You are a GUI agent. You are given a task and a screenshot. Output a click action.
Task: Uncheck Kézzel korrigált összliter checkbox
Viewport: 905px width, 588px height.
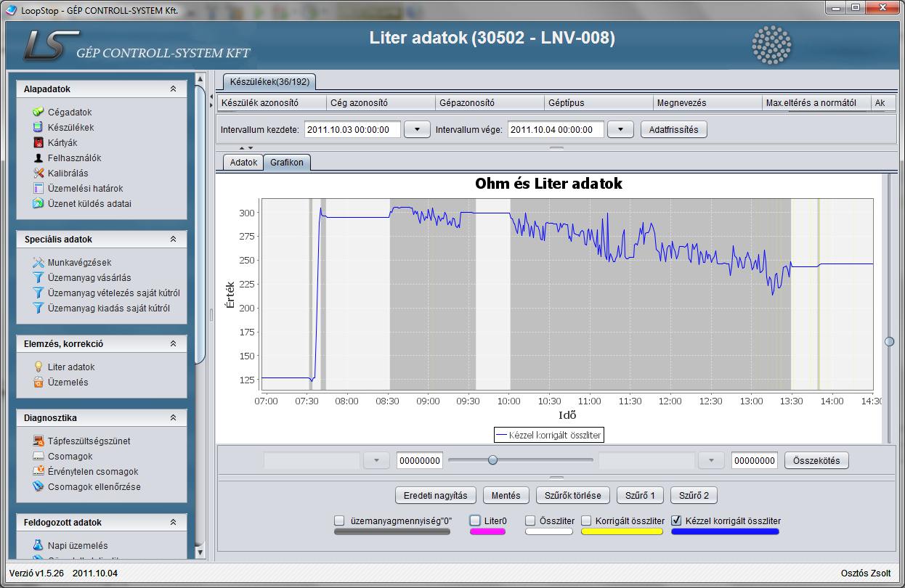click(x=677, y=520)
